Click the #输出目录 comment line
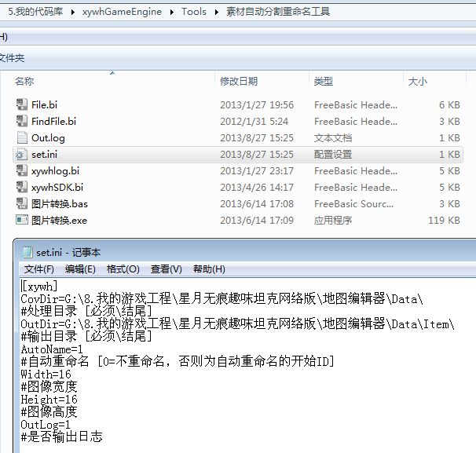Viewport: 476px width, 453px height. (x=86, y=337)
